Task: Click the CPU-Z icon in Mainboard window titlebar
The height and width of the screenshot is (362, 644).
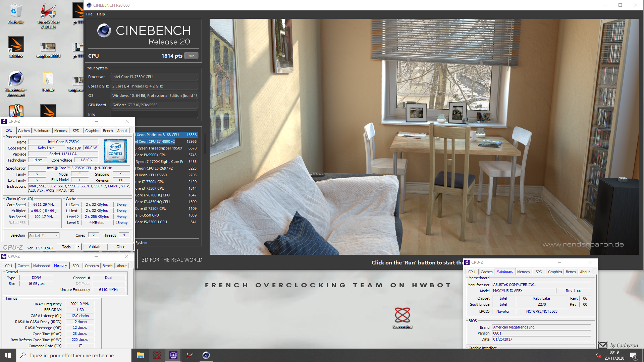Action: [x=467, y=262]
